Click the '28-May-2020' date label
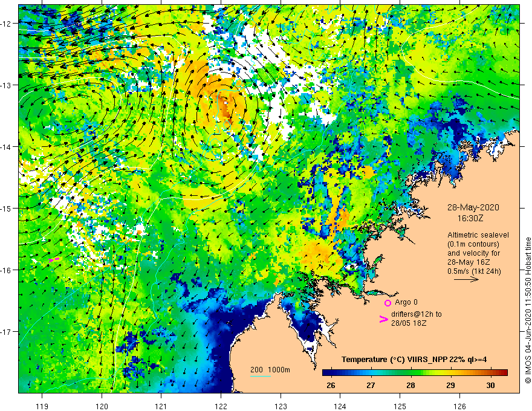This screenshot has height=411, width=532. pos(473,207)
